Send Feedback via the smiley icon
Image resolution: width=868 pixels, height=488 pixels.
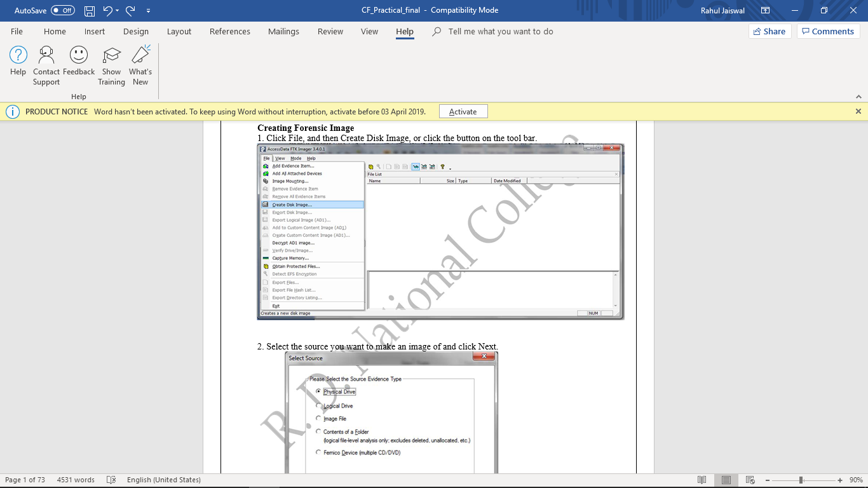pyautogui.click(x=79, y=61)
